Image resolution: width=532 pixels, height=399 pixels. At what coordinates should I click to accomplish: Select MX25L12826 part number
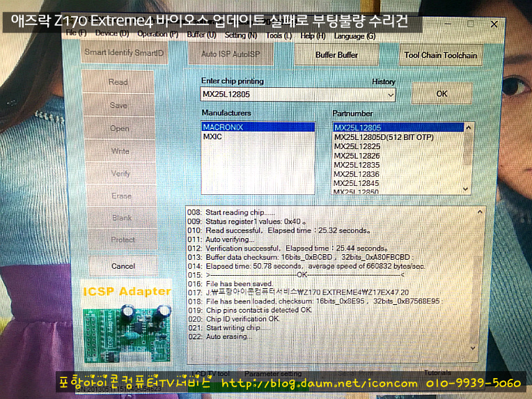398,156
